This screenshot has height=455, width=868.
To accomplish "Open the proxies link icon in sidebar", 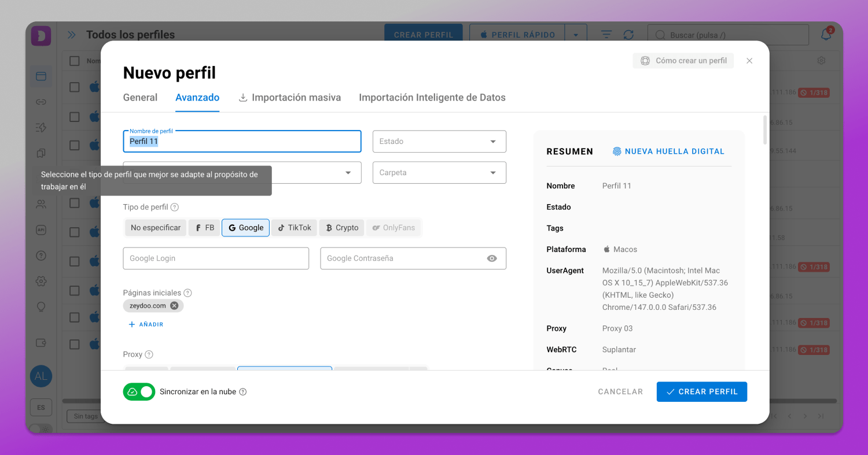I will [41, 102].
